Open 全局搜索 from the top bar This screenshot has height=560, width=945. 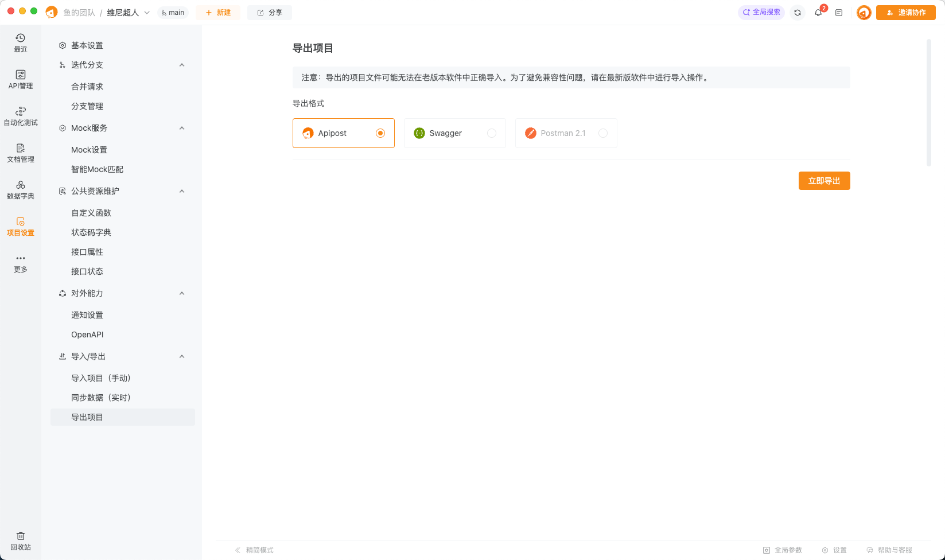(x=761, y=11)
